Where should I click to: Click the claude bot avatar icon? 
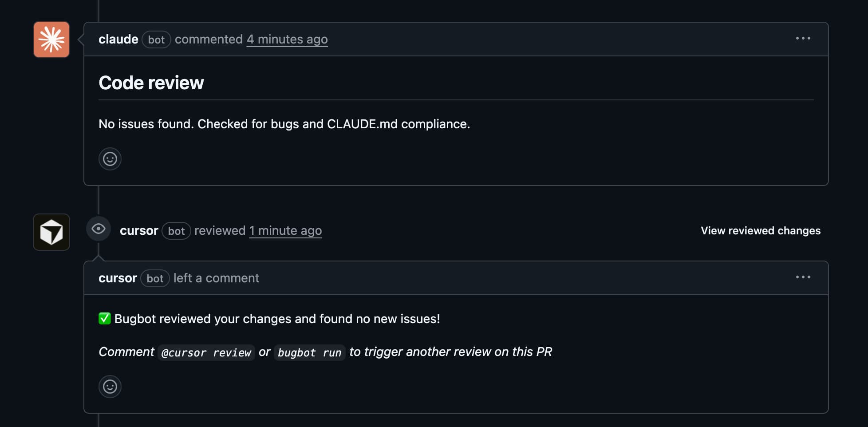coord(51,39)
